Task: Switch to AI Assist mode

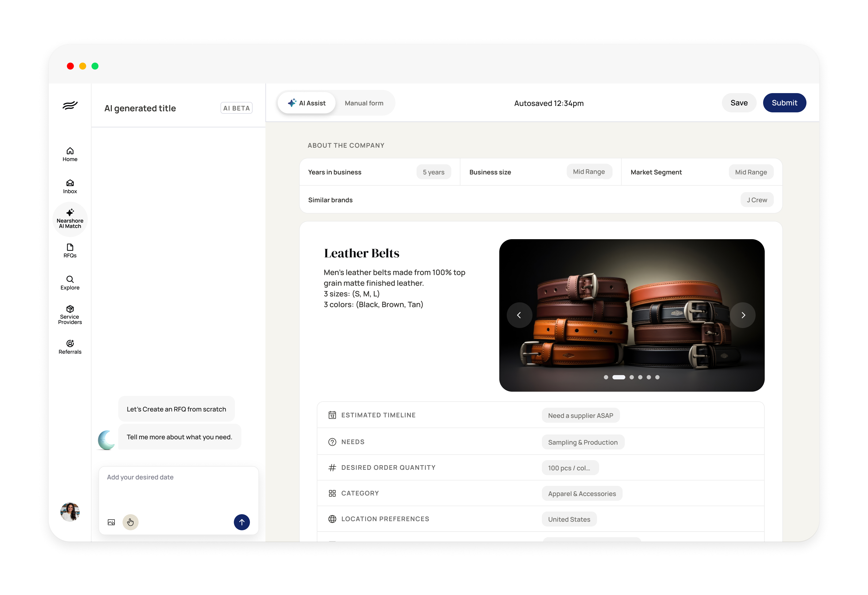Action: 307,103
